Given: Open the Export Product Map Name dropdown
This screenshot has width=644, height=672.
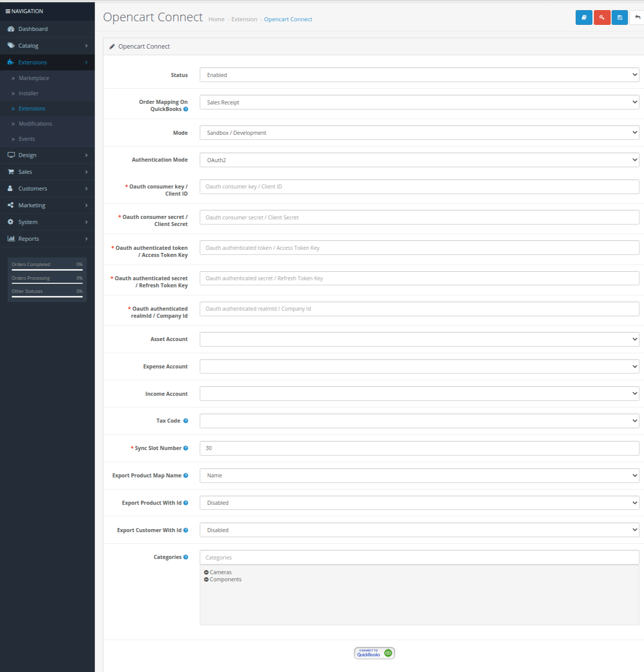Looking at the screenshot, I should [x=419, y=475].
